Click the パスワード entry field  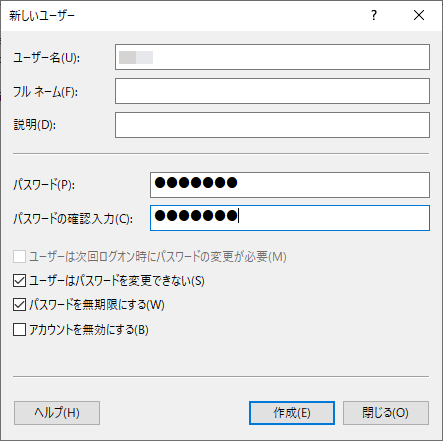tap(290, 185)
